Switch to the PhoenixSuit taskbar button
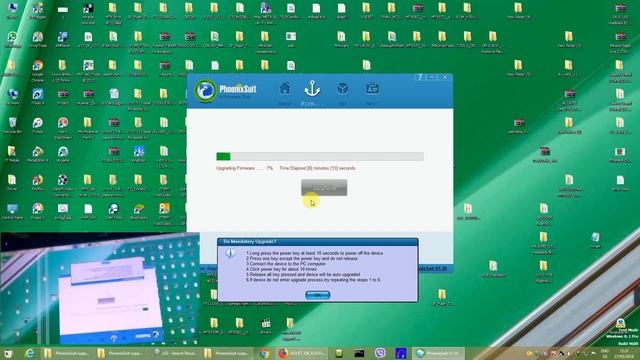Image resolution: width=640 pixels, height=360 pixels. click(x=438, y=353)
